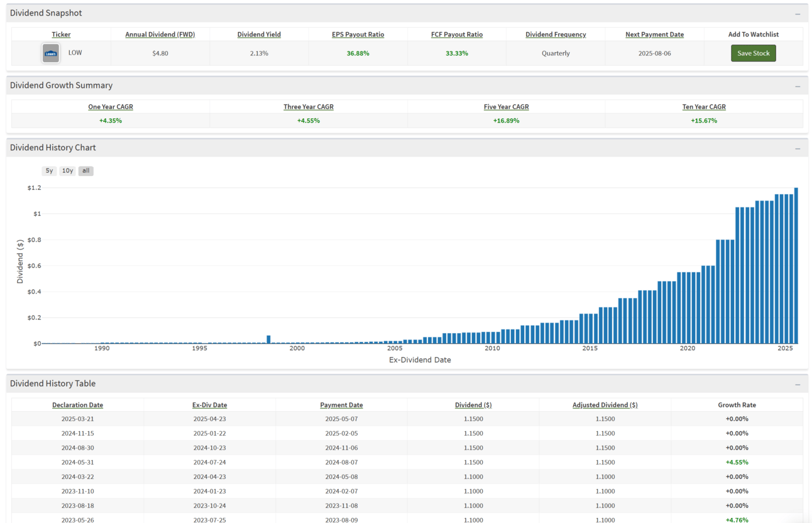Viewport: 812px width, 523px height.
Task: Sort table by Declaration Date
Action: (77, 405)
